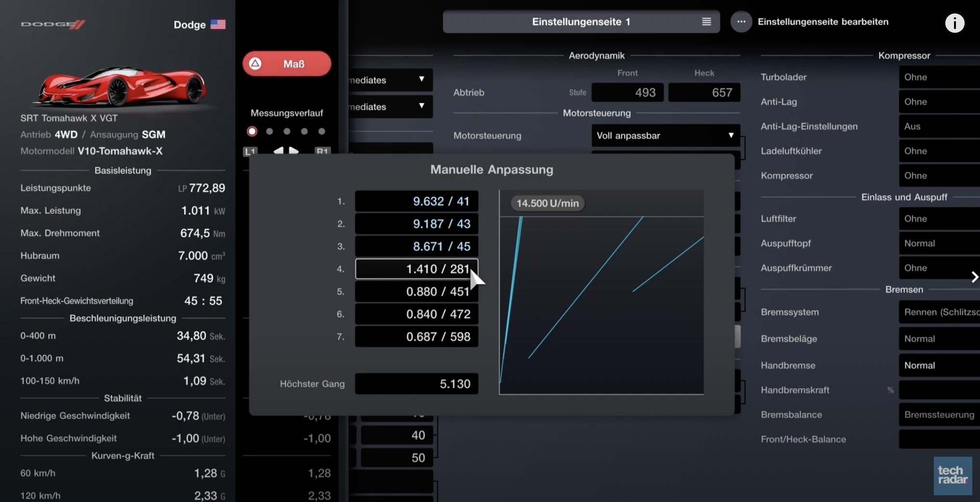Viewport: 980px width, 502px height.
Task: Click the previous measurement left arrow
Action: point(278,151)
